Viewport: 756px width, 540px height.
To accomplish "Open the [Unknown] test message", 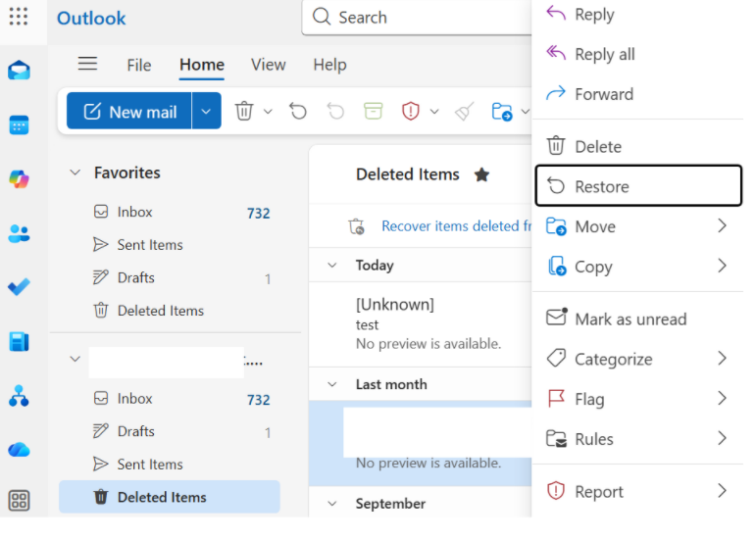I will tap(420, 324).
